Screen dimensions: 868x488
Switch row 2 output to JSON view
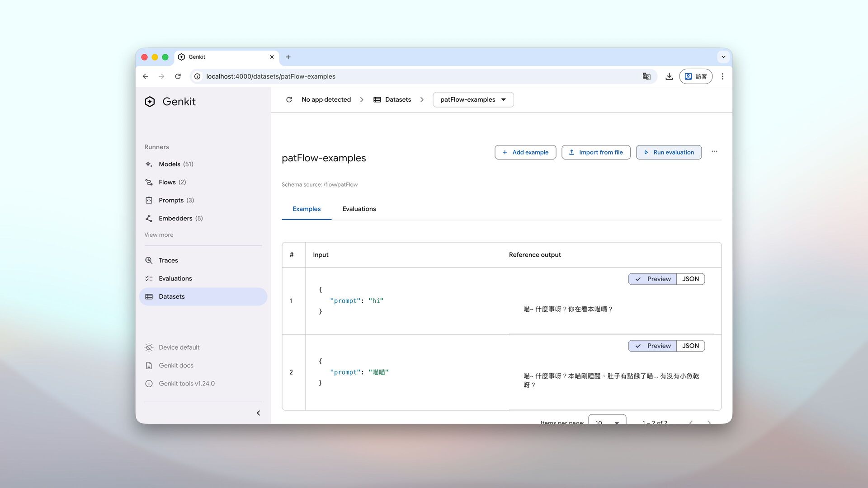click(690, 346)
